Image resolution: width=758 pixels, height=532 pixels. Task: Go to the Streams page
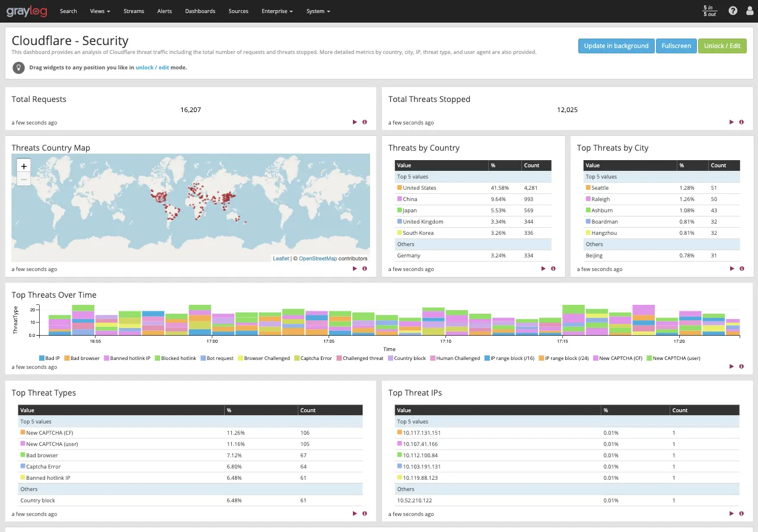[x=133, y=11]
